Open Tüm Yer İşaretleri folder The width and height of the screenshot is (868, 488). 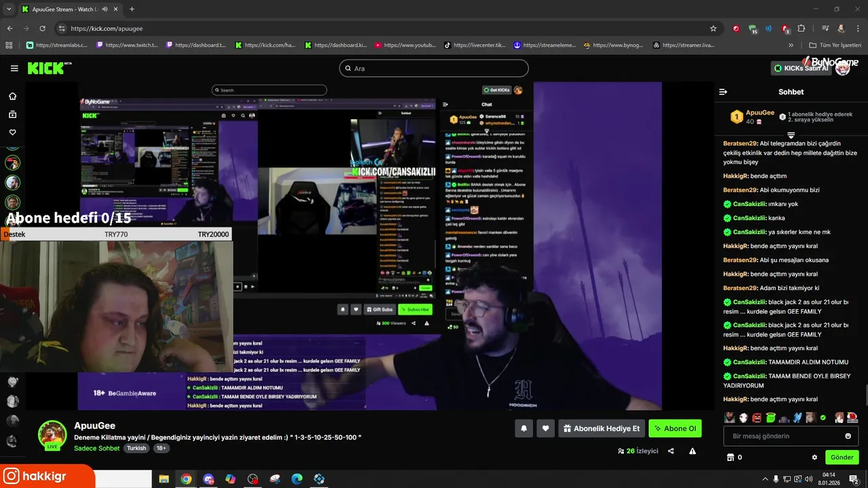(x=835, y=45)
